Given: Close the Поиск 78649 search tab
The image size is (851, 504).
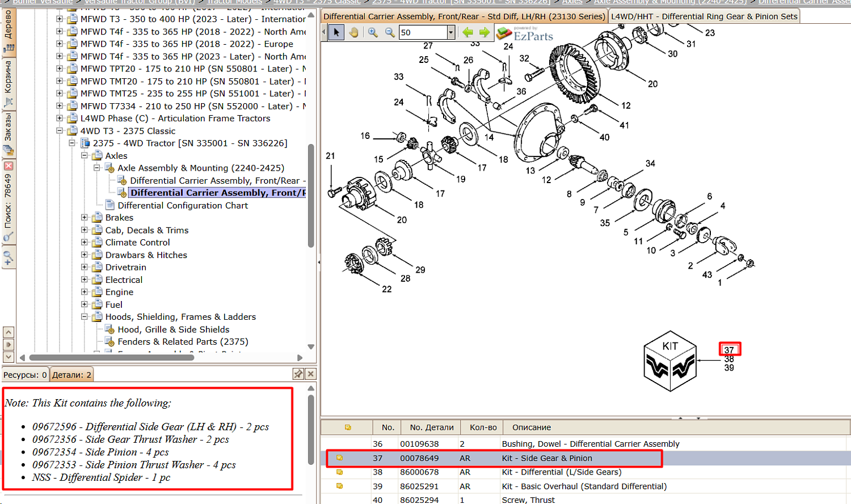Looking at the screenshot, I should (x=9, y=166).
